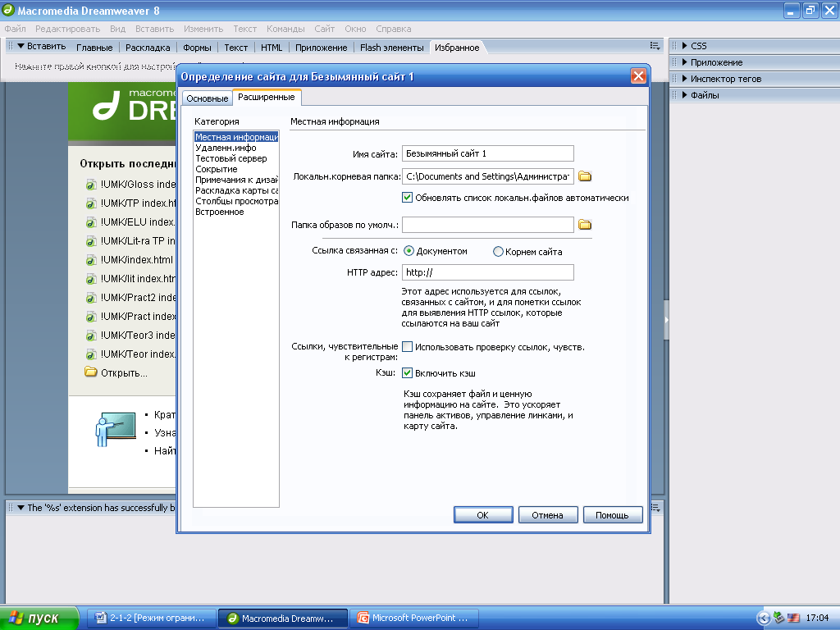
Task: Open results panel options menu icon
Action: [x=655, y=507]
